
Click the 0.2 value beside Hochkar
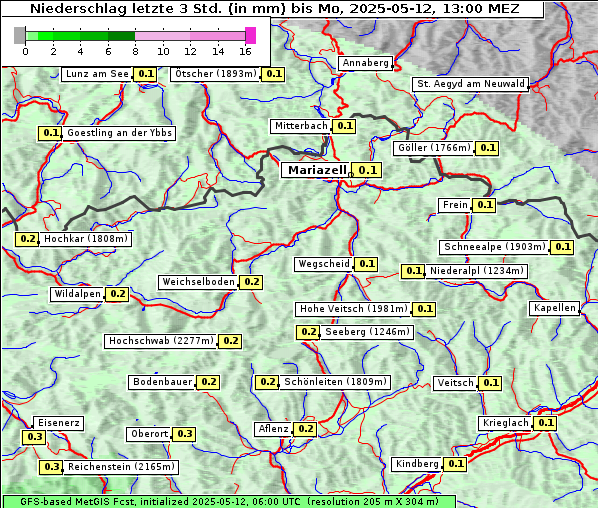pyautogui.click(x=27, y=239)
